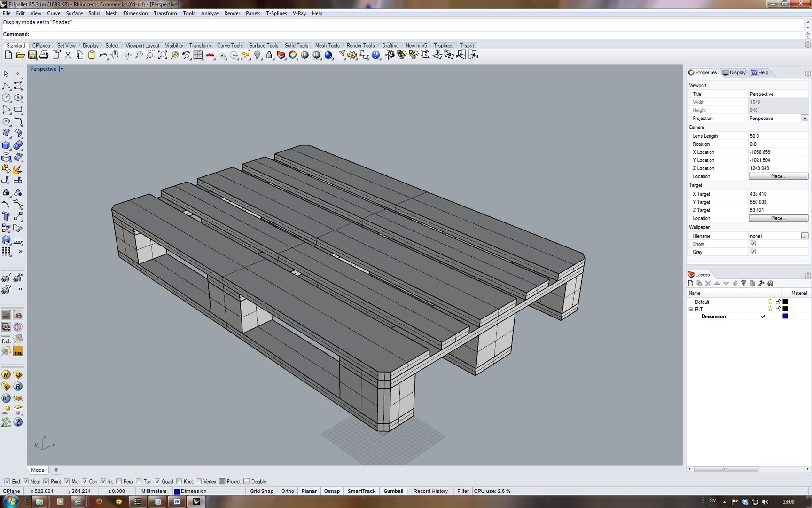Click the light bulb hide objects icon
Image resolution: width=812 pixels, height=508 pixels.
point(258,55)
